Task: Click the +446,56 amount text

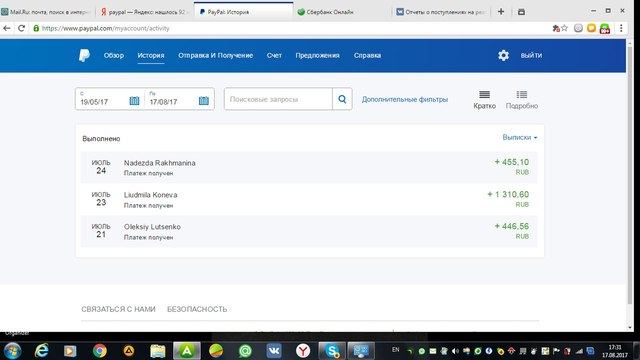Action: pyautogui.click(x=511, y=226)
